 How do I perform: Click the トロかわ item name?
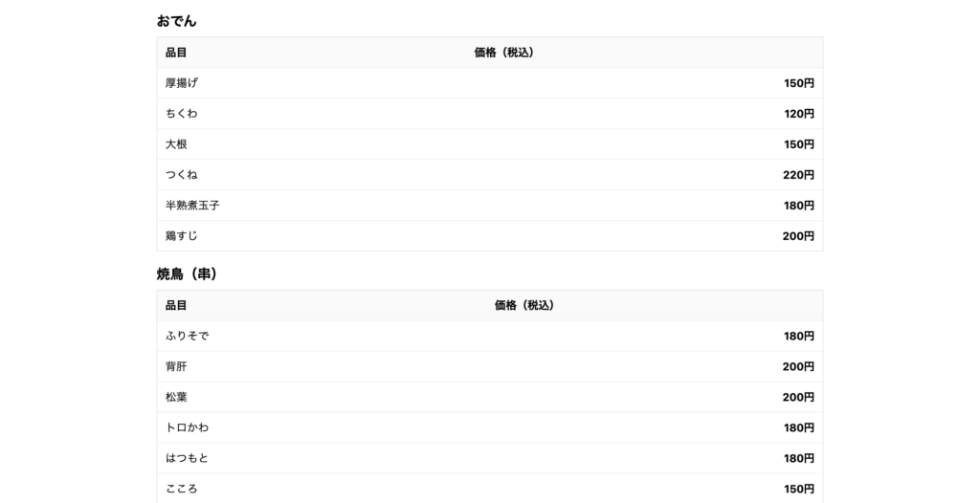tap(187, 428)
